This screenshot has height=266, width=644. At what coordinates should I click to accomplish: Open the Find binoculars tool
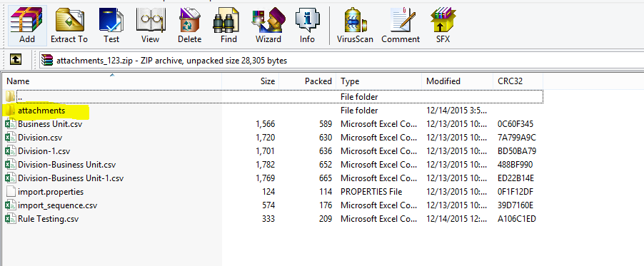[x=228, y=26]
